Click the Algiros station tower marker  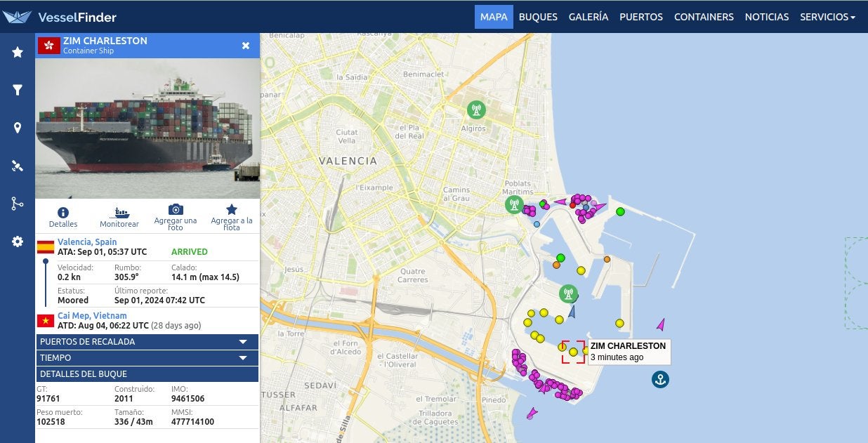[476, 110]
